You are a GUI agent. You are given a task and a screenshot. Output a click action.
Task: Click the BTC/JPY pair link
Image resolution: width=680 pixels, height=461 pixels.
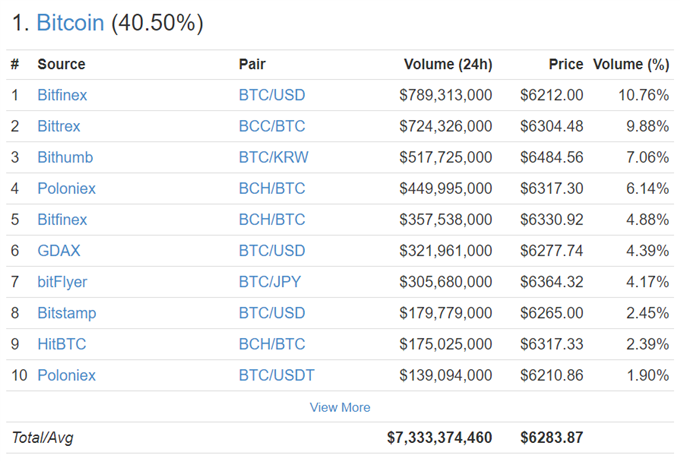click(270, 282)
